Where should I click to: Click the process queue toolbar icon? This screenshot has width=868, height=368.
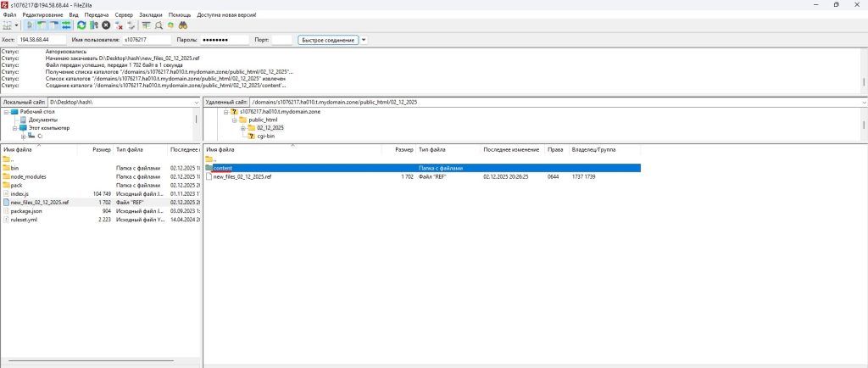[93, 26]
